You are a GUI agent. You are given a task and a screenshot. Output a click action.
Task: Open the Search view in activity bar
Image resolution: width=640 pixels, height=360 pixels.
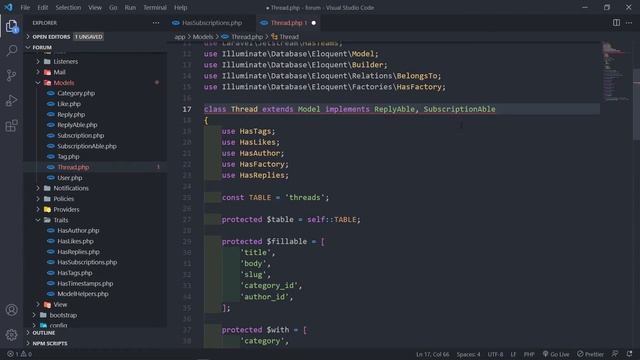click(x=11, y=51)
